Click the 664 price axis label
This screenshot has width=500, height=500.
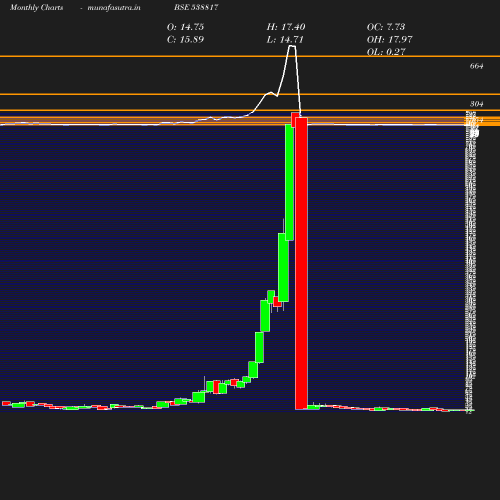coord(476,66)
